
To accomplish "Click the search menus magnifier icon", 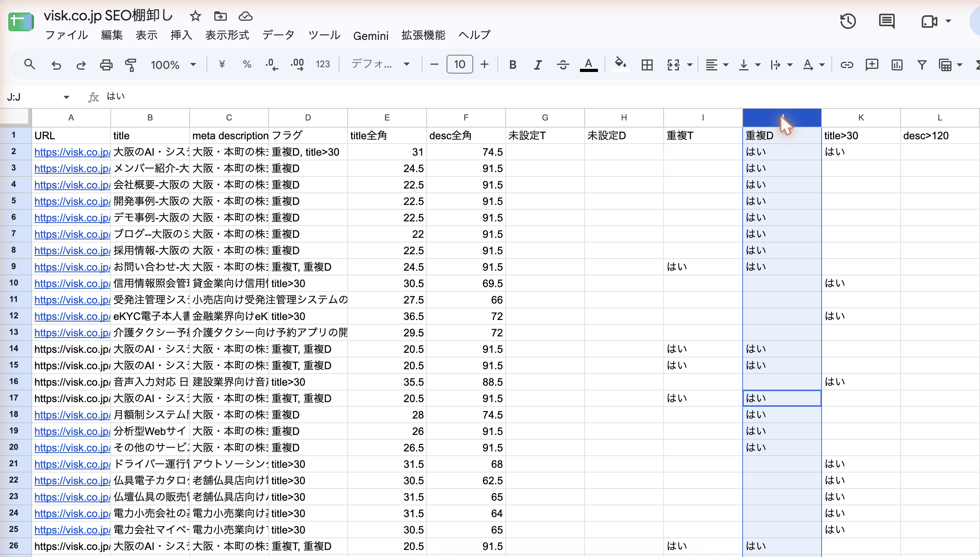I will click(x=29, y=65).
